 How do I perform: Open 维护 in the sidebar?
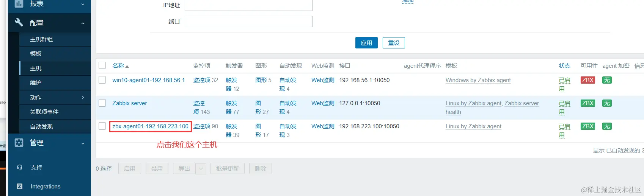[x=36, y=82]
